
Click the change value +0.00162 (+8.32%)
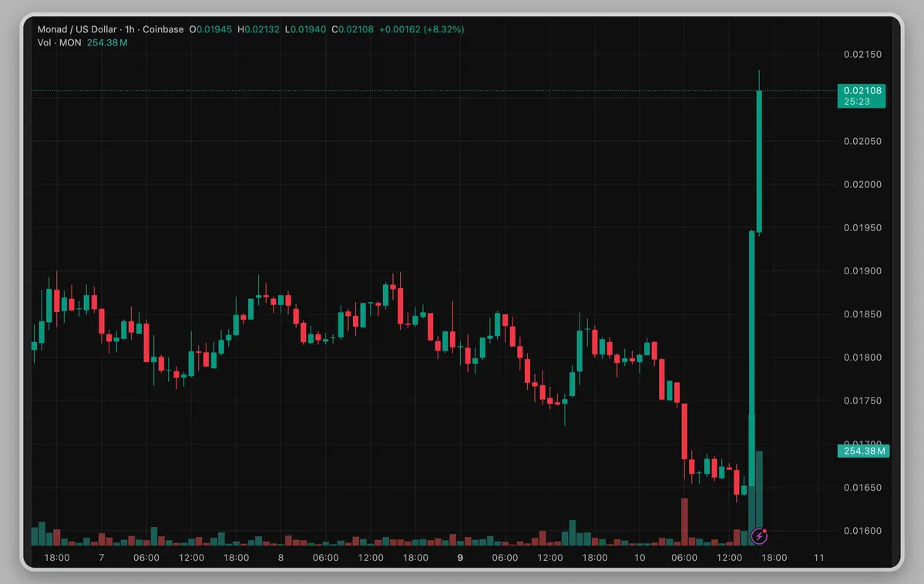(422, 29)
